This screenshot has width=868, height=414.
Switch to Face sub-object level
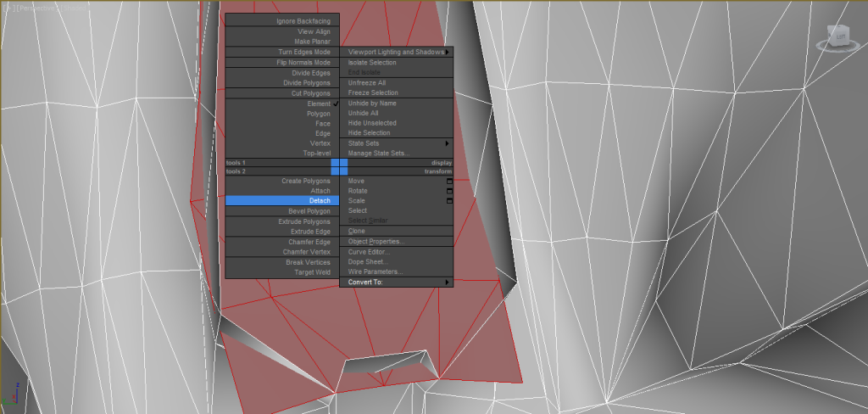coord(282,124)
